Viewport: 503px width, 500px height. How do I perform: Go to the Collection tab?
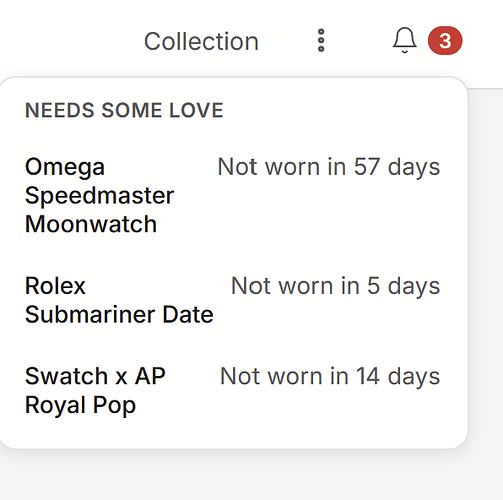pyautogui.click(x=201, y=41)
